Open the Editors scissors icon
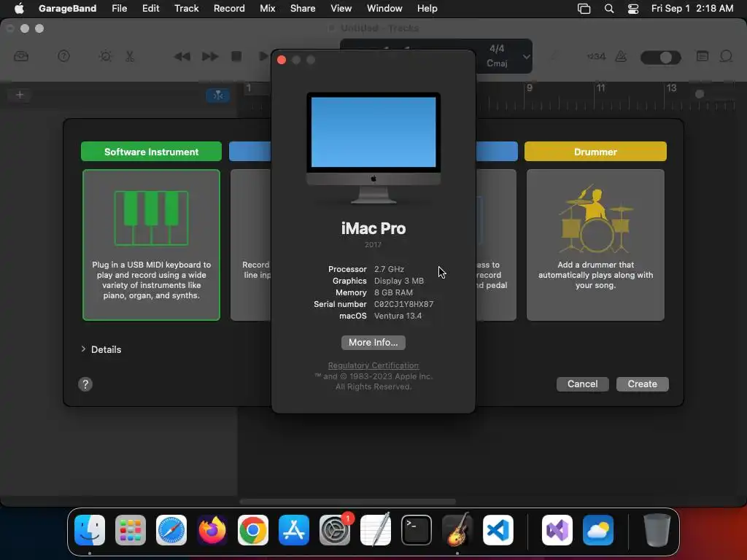The width and height of the screenshot is (747, 560). pyautogui.click(x=130, y=57)
